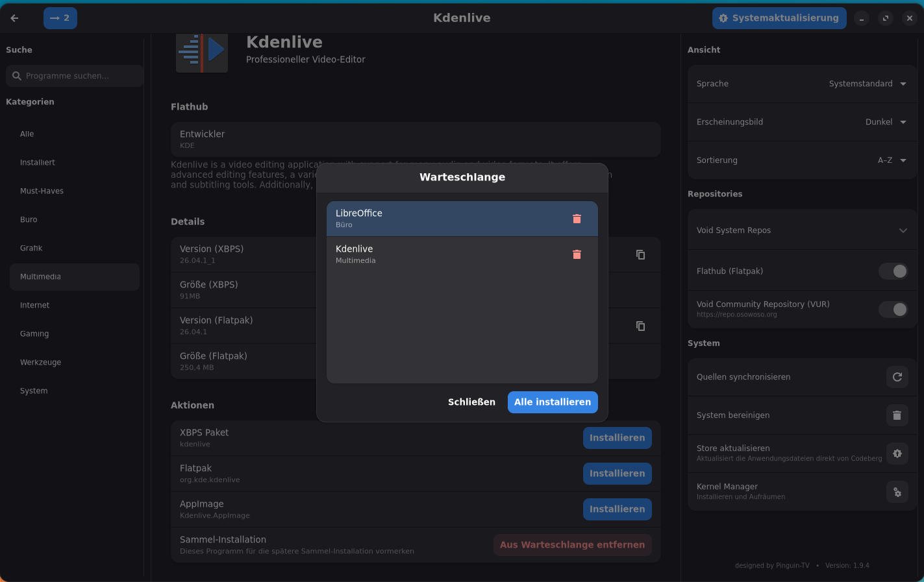924x582 pixels.
Task: Select the Gaming category
Action: (x=75, y=334)
